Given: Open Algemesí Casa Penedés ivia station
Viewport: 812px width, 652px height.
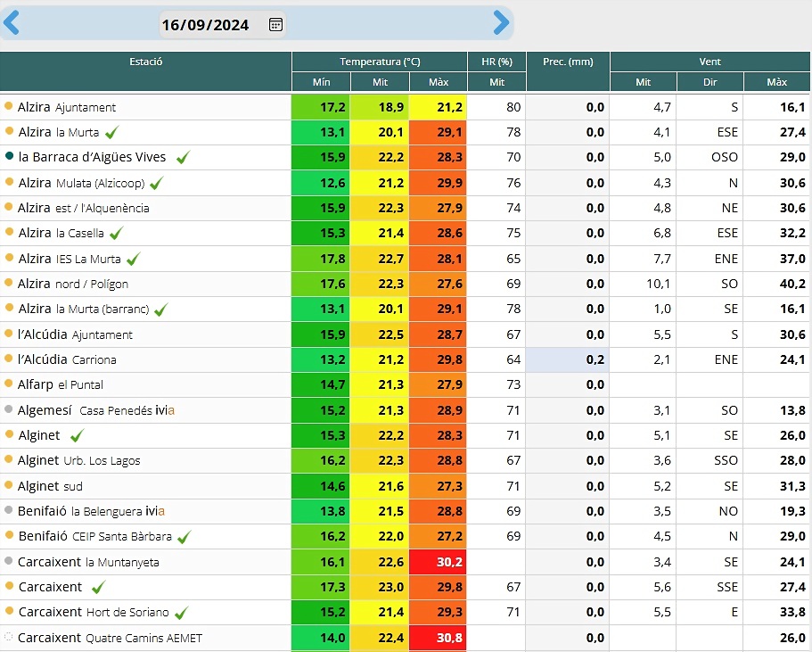Looking at the screenshot, I should pyautogui.click(x=95, y=410).
